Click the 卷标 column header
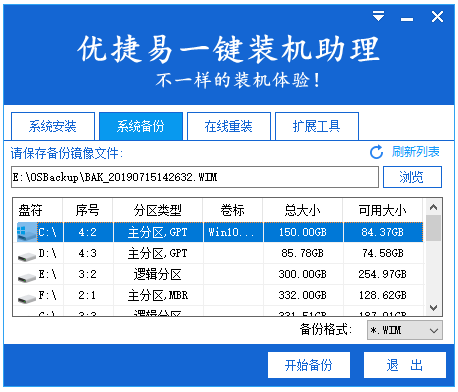Viewport: 458px width, 392px height. pyautogui.click(x=233, y=210)
